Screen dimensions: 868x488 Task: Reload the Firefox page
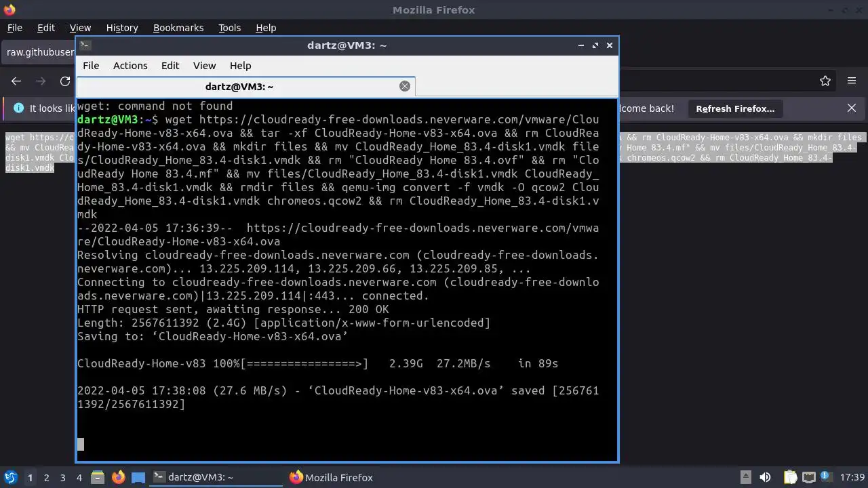[x=65, y=81]
